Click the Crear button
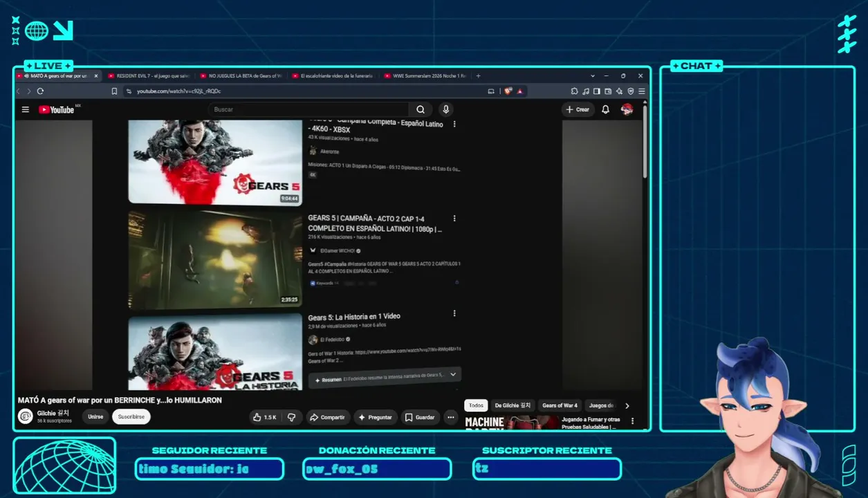The image size is (868, 498). [x=578, y=109]
